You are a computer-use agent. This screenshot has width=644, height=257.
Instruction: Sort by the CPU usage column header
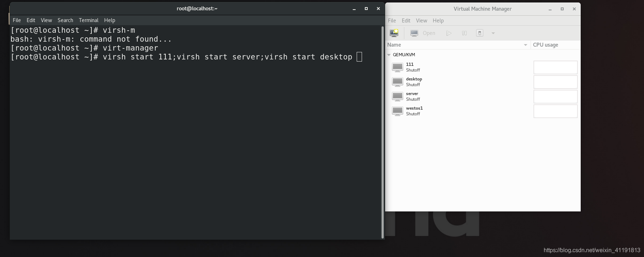click(555, 45)
